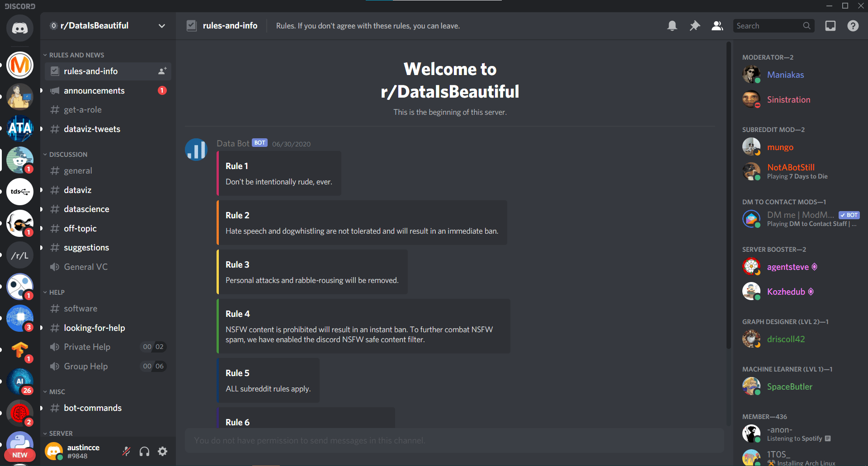The height and width of the screenshot is (466, 868).
Task: View moderator Maniakas profile
Action: tap(800, 75)
